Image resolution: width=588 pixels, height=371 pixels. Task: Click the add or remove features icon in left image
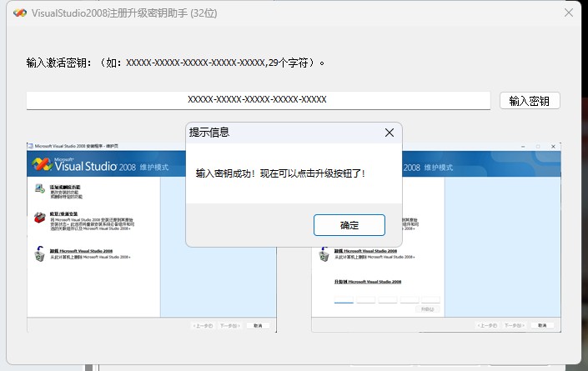tap(40, 189)
